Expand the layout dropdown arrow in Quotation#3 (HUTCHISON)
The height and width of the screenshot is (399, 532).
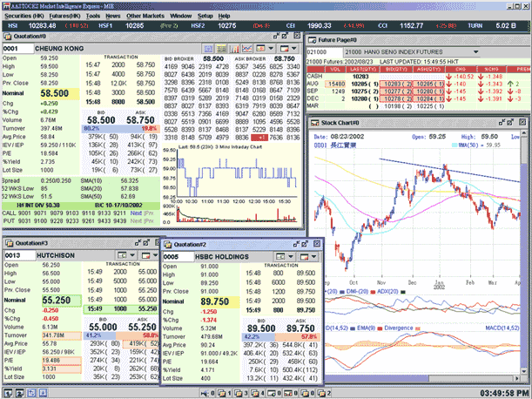coord(132,255)
